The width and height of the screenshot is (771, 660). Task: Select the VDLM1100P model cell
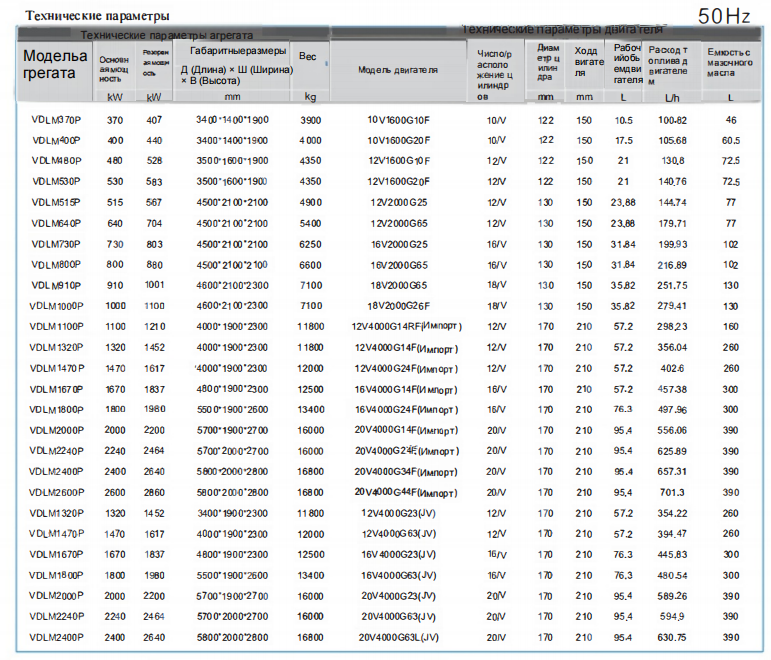[57, 327]
